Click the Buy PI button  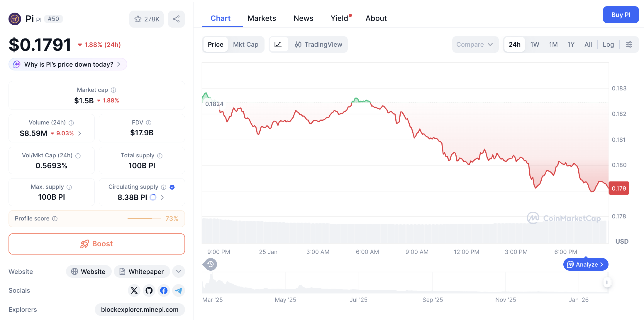point(621,15)
